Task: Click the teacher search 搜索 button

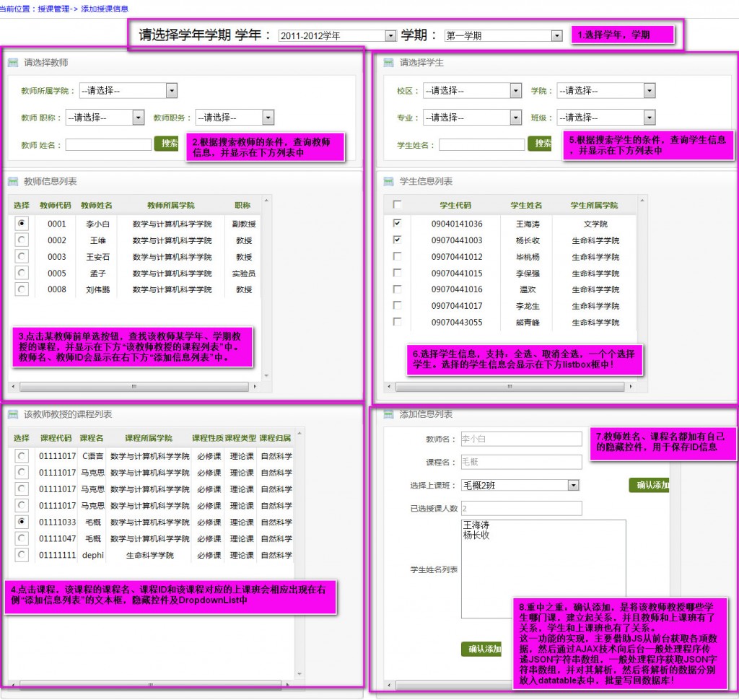Action: [167, 144]
